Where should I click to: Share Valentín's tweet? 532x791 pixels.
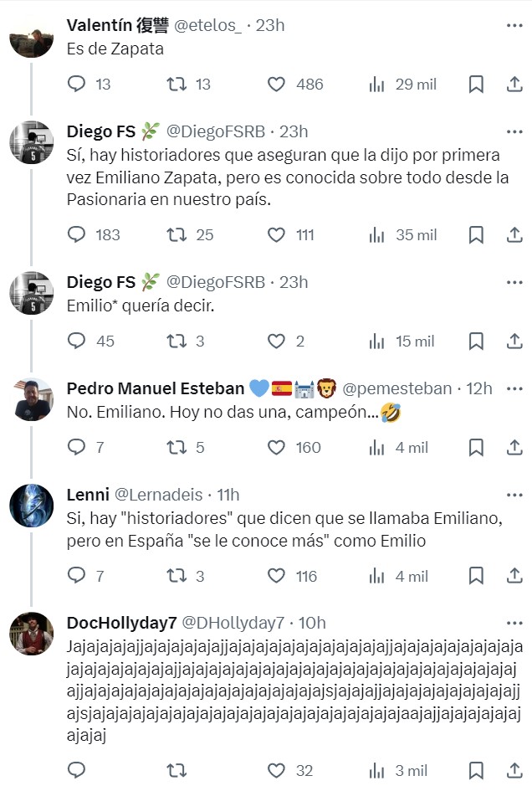pyautogui.click(x=513, y=84)
